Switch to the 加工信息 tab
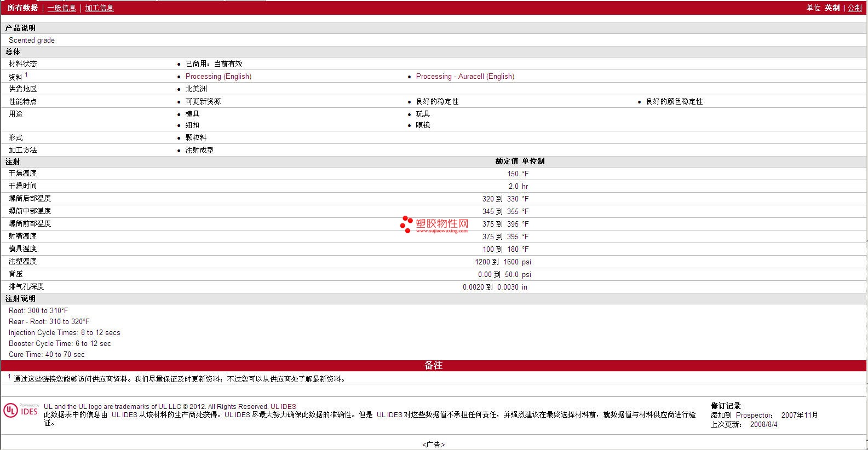The height and width of the screenshot is (450, 868). (x=99, y=8)
